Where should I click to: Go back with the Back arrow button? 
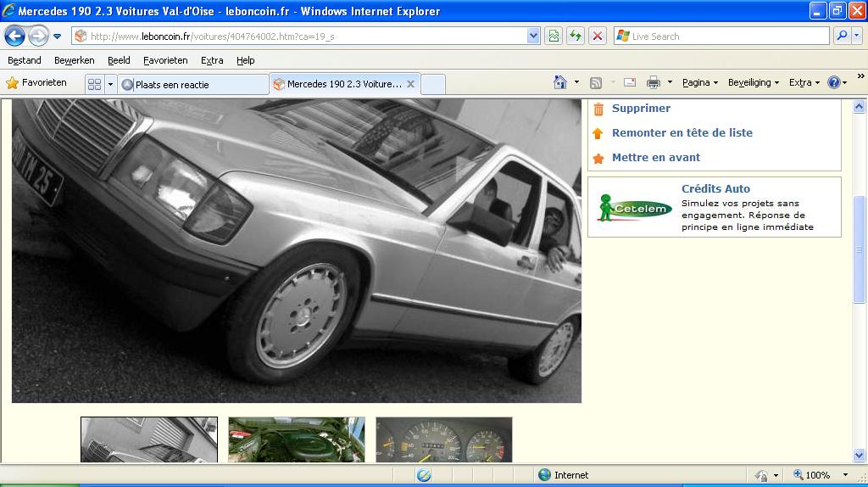15,36
